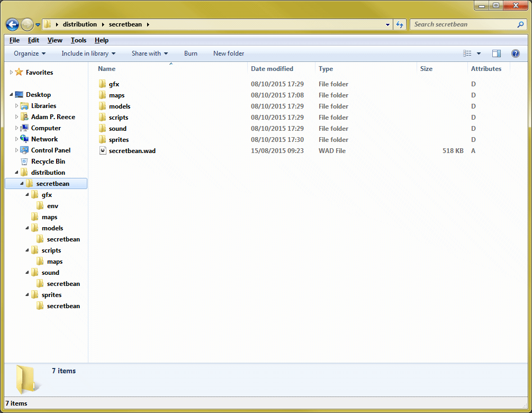Click the Burn button

pyautogui.click(x=191, y=53)
